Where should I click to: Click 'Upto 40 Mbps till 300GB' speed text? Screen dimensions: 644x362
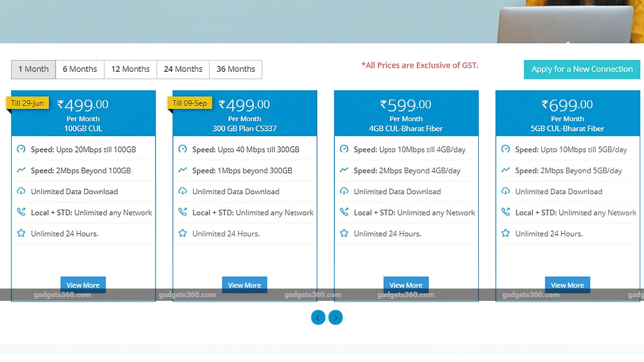[259, 150]
